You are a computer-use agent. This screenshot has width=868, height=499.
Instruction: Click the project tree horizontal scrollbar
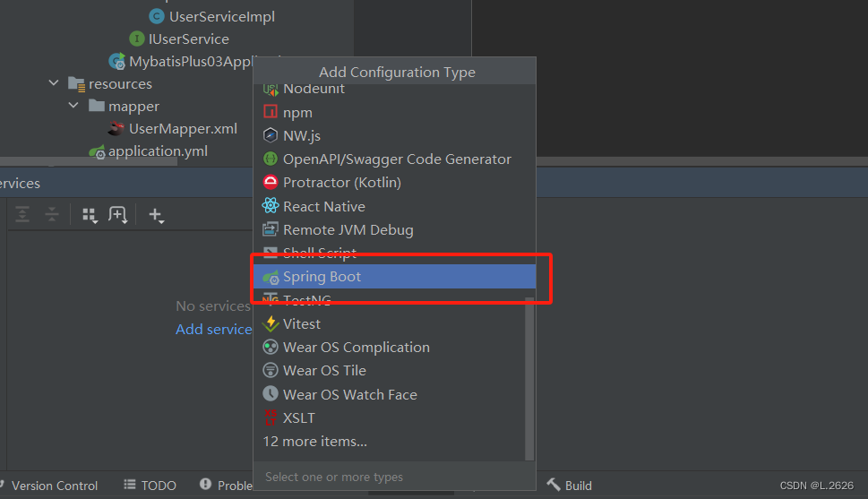point(89,161)
